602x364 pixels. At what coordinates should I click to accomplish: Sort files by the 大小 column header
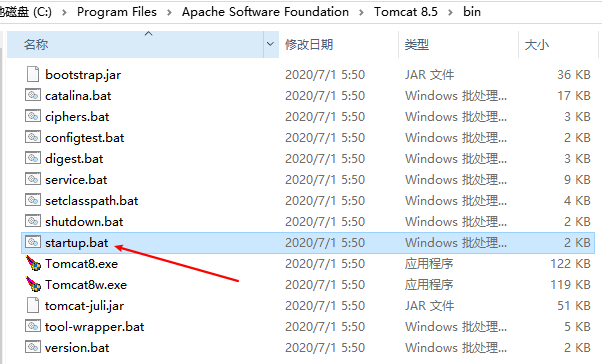tap(537, 45)
